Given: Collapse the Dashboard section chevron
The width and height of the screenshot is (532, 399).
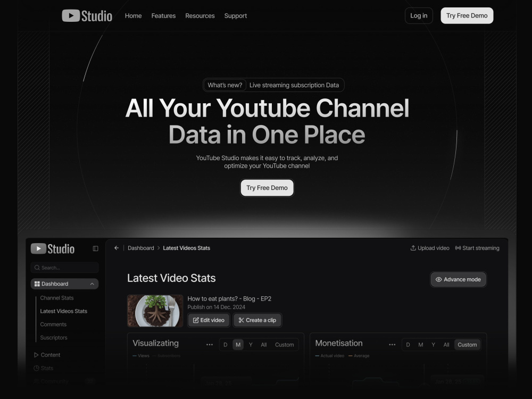Looking at the screenshot, I should 92,284.
